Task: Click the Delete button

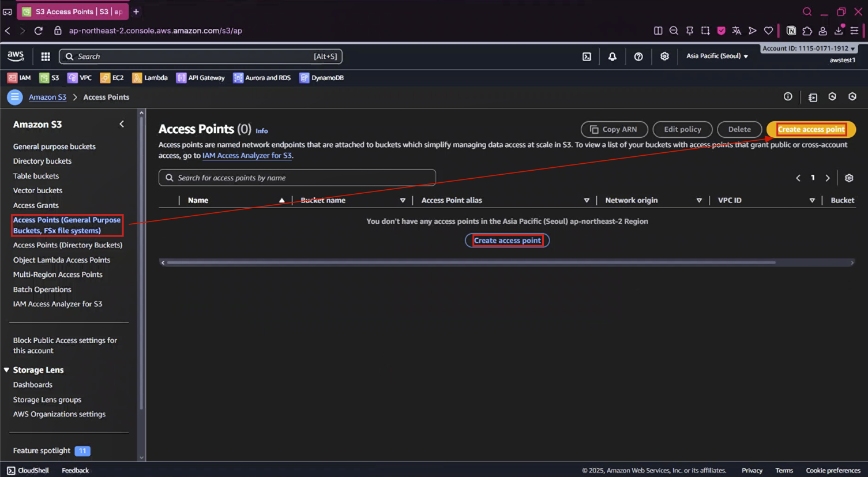Action: tap(739, 129)
